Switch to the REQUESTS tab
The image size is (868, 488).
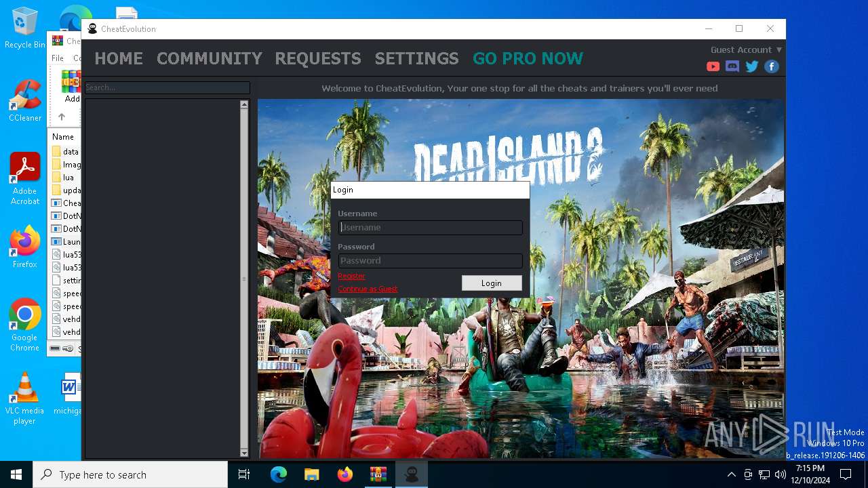pos(318,58)
